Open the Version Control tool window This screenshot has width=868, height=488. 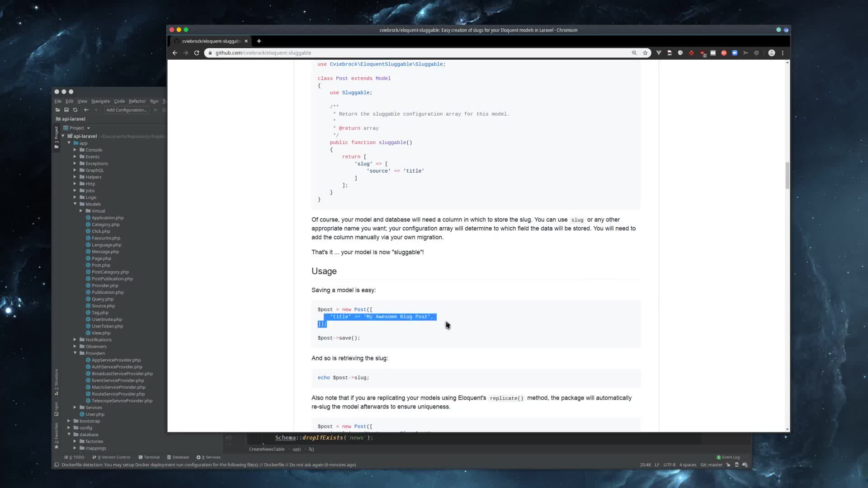112,457
